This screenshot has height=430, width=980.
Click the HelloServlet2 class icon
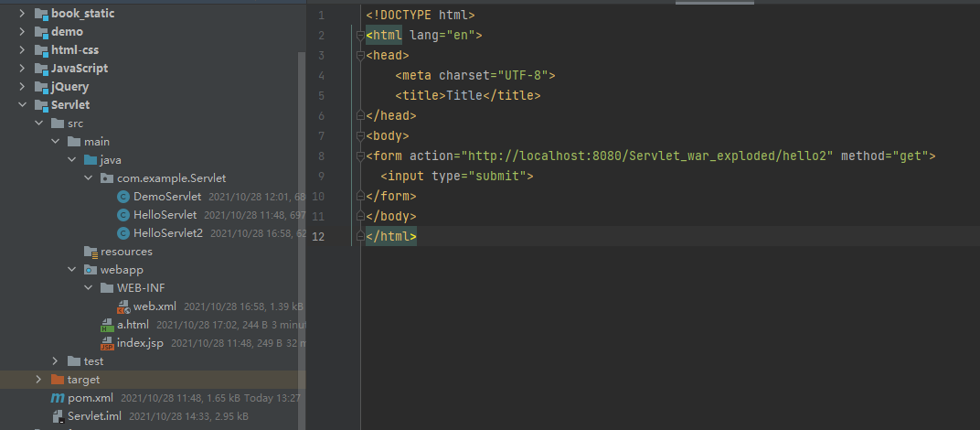[x=123, y=233]
